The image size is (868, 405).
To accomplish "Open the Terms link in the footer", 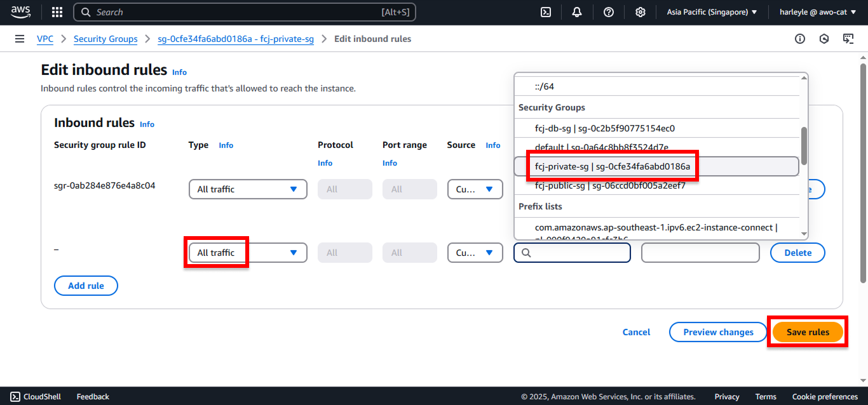I will point(766,397).
